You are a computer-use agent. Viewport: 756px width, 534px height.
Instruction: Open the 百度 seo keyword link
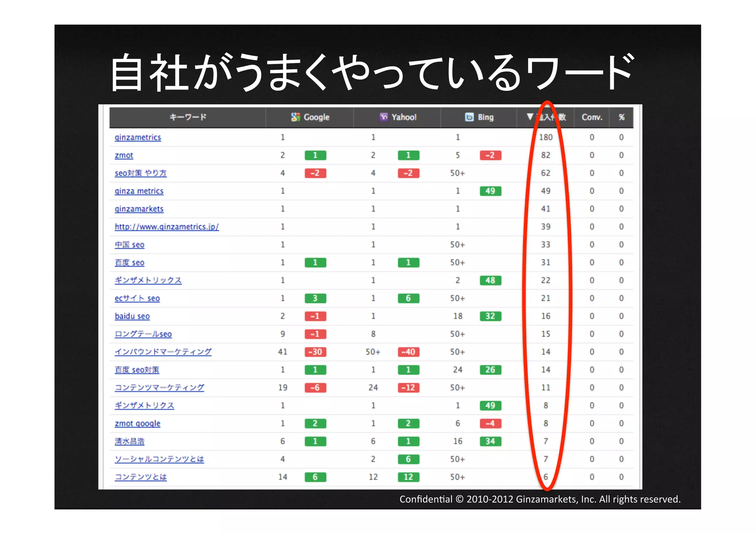click(x=129, y=263)
